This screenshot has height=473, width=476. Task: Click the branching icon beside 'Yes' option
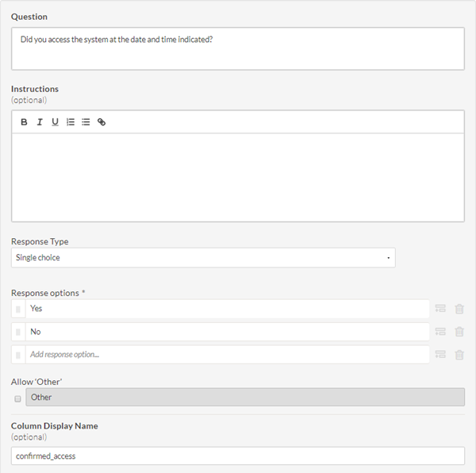tap(441, 309)
